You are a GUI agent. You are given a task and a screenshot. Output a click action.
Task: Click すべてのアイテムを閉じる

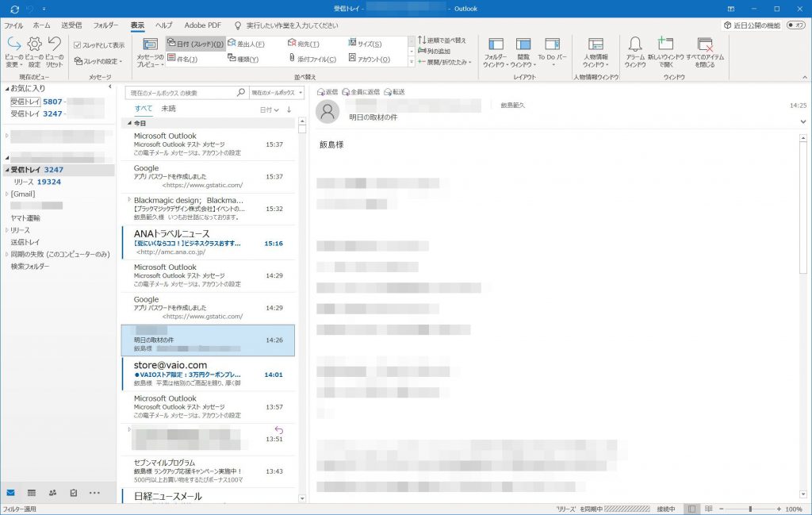pos(705,52)
